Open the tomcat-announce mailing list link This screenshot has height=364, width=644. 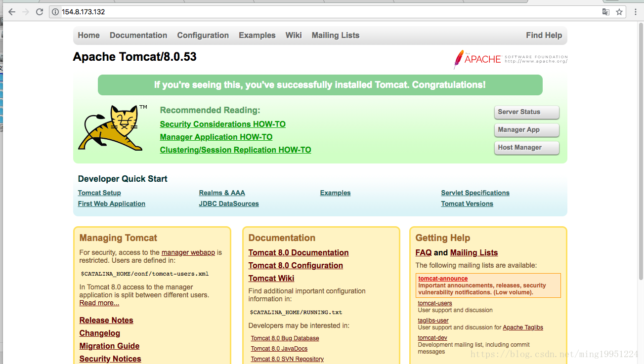pos(443,279)
